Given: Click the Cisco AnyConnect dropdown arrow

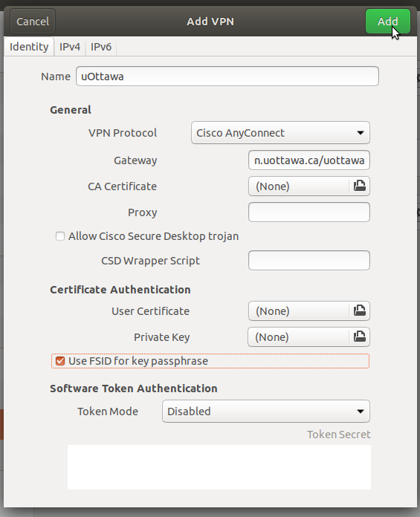Looking at the screenshot, I should (x=361, y=133).
